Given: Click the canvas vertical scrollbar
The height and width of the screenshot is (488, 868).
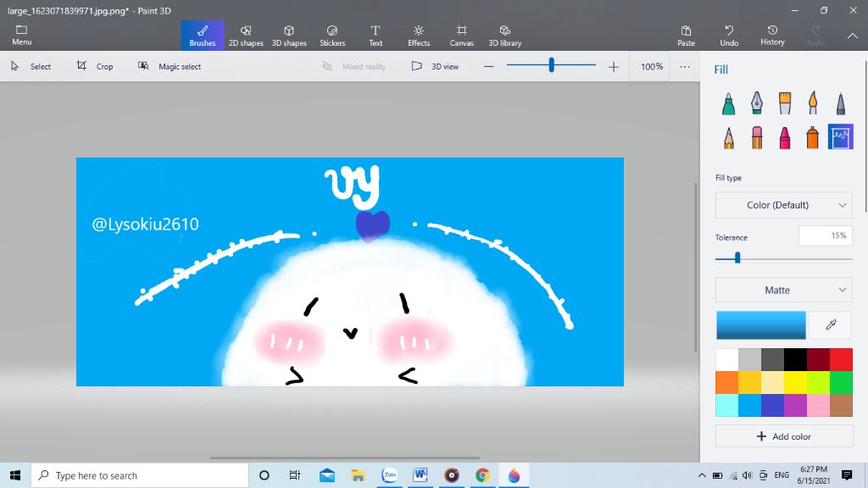Looking at the screenshot, I should click(696, 267).
